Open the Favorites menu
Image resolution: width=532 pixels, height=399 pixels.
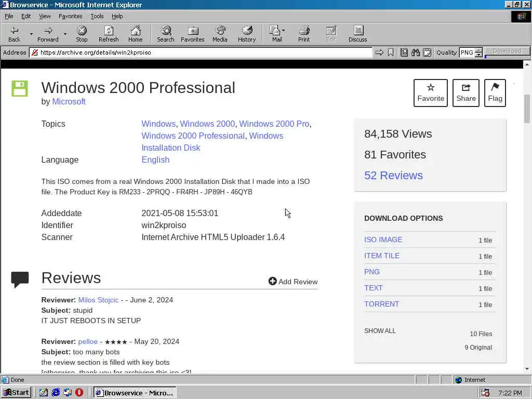click(x=70, y=16)
